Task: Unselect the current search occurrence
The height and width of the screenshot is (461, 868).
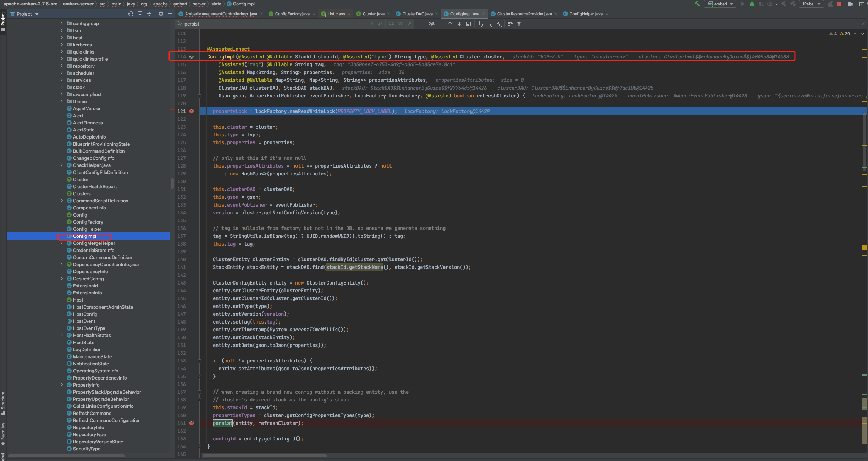Action: coord(490,24)
